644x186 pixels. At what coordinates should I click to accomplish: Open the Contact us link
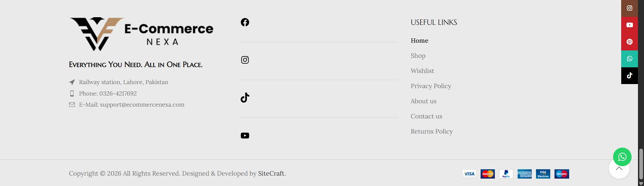(x=426, y=116)
